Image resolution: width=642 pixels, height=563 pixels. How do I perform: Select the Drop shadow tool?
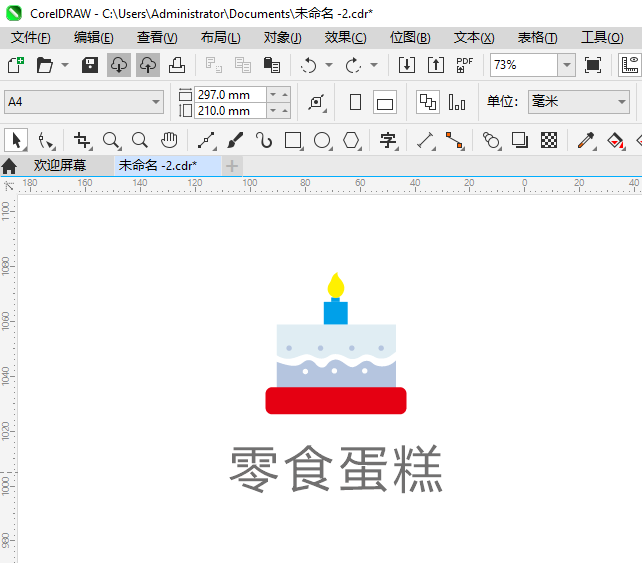coord(520,140)
